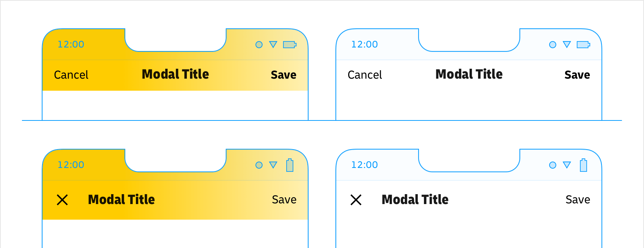Click the Modal Title next to the white header's X
This screenshot has height=248, width=644.
point(415,200)
